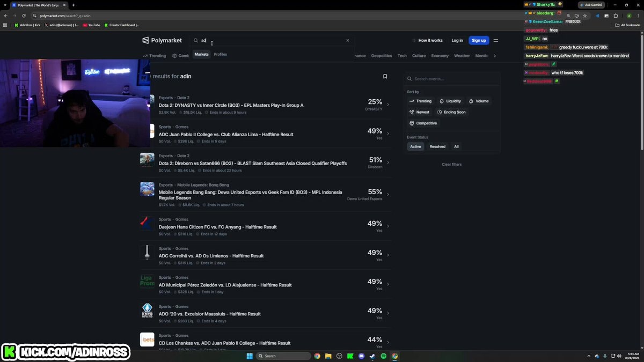Click the search magnifier icon in Polymarket header
644x362 pixels.
pos(196,40)
